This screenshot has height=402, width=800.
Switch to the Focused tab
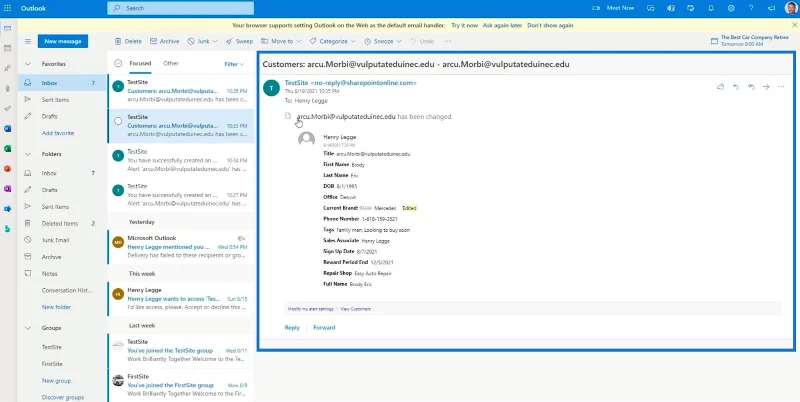[x=140, y=63]
